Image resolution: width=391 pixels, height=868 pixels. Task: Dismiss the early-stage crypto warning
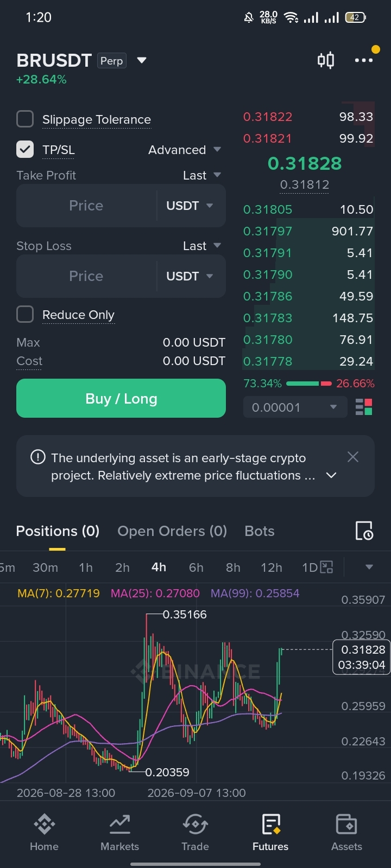coord(353,457)
